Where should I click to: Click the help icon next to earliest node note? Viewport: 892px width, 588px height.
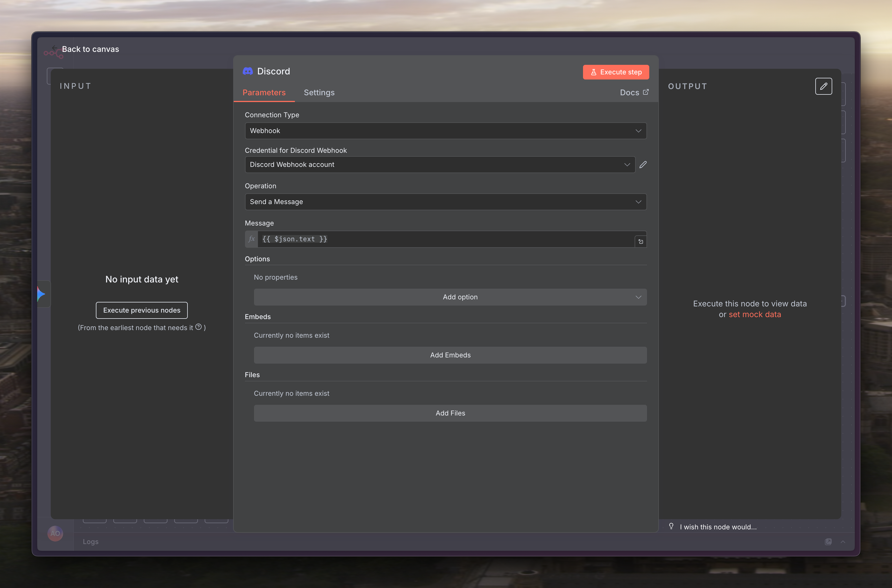tap(198, 327)
